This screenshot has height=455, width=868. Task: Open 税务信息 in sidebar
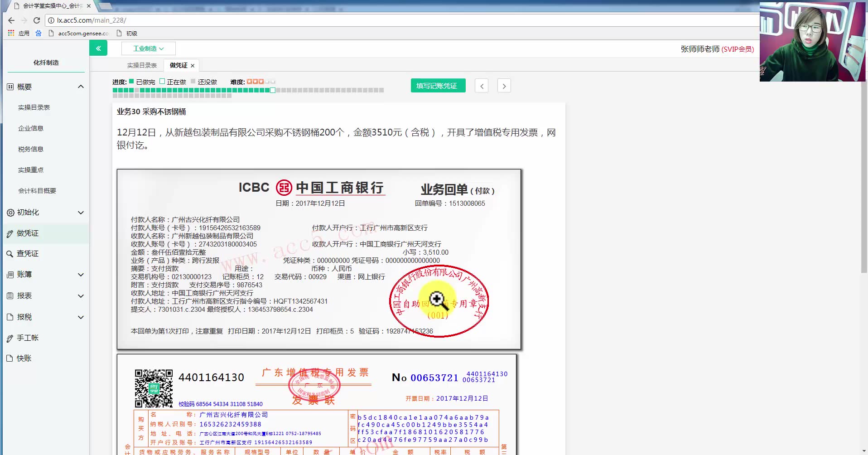31,149
